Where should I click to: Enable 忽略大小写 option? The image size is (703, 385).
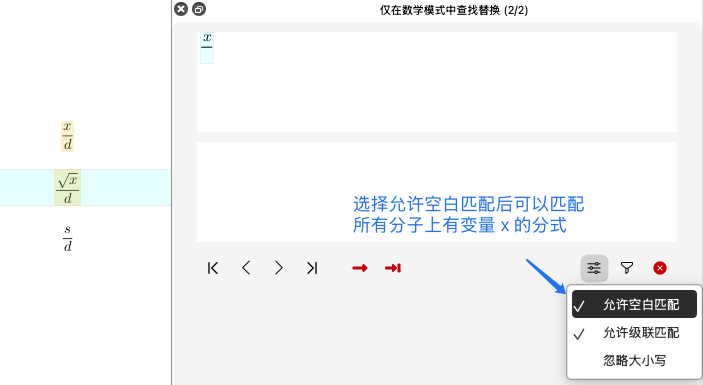point(634,360)
